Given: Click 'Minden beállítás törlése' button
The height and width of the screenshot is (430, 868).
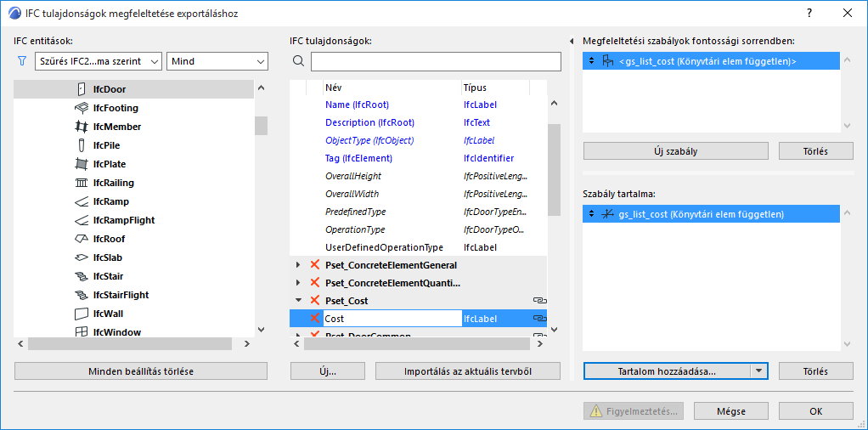Looking at the screenshot, I should click(141, 371).
